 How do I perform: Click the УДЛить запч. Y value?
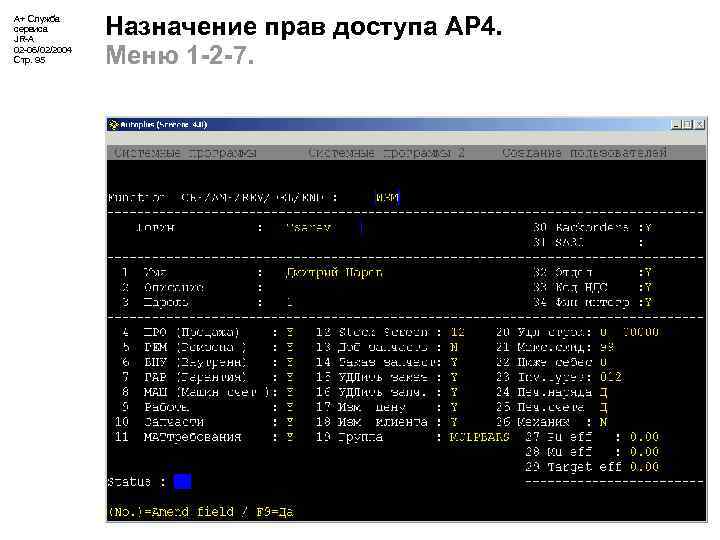(x=454, y=392)
